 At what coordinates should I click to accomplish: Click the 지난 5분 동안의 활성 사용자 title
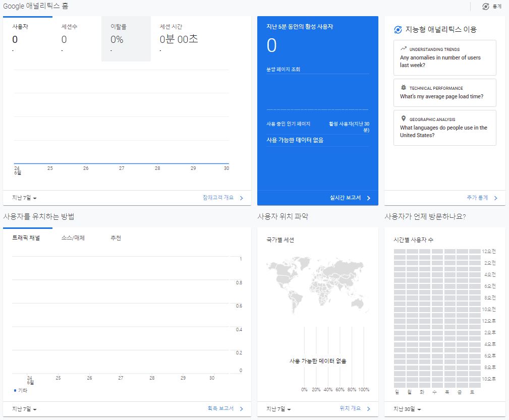click(x=300, y=27)
